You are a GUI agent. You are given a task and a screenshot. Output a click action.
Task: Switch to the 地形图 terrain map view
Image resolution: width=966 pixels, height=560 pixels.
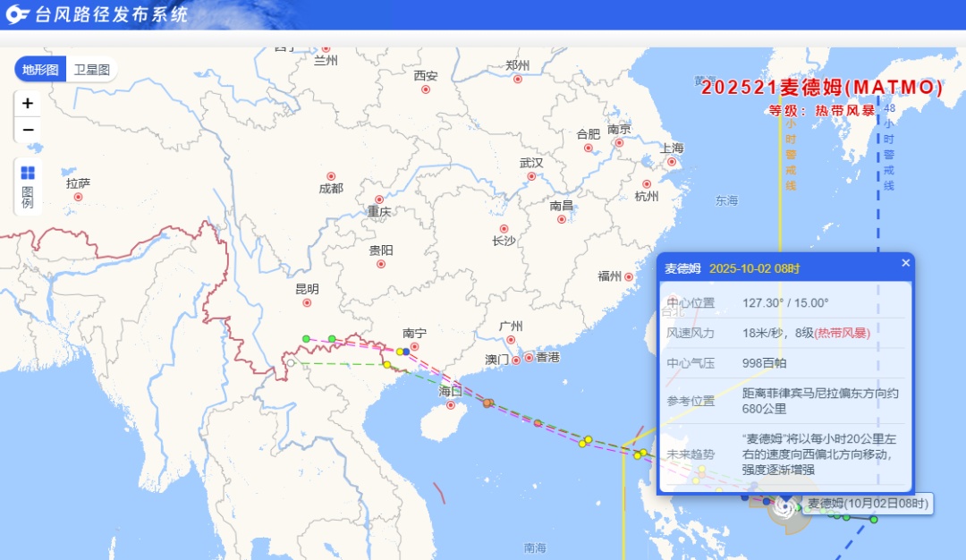click(40, 69)
